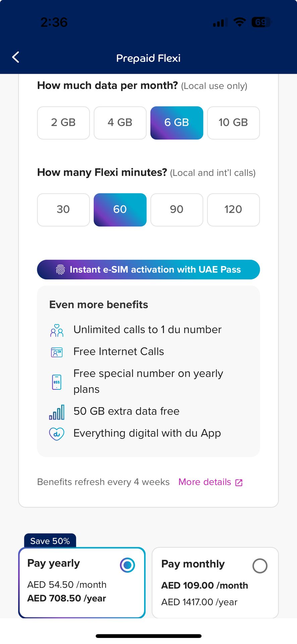Screen dimensions: 297x644
Task: Tap the external link icon beside More details
Action: pyautogui.click(x=239, y=483)
